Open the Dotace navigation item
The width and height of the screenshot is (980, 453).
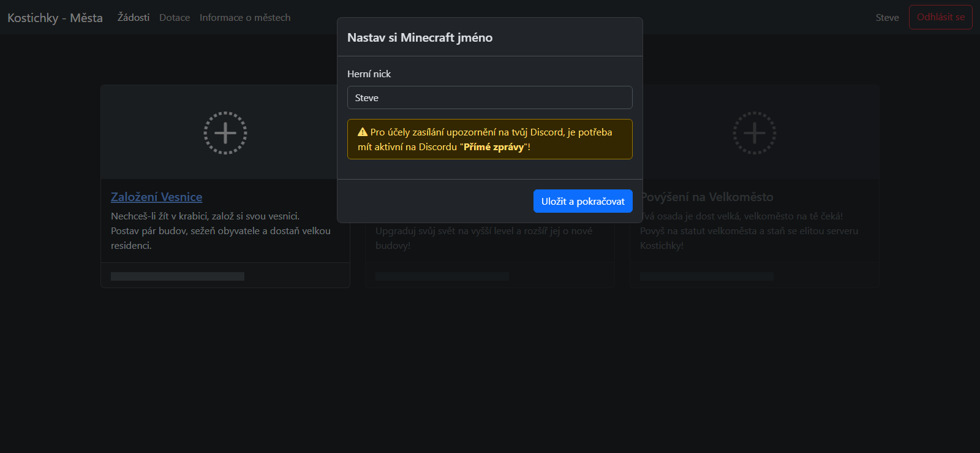[x=175, y=17]
